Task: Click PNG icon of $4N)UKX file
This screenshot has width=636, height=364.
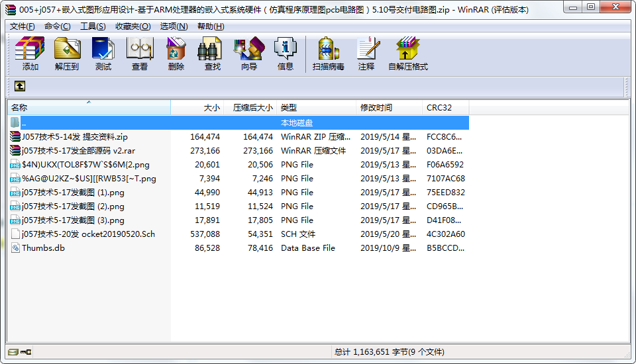Action: click(15, 165)
